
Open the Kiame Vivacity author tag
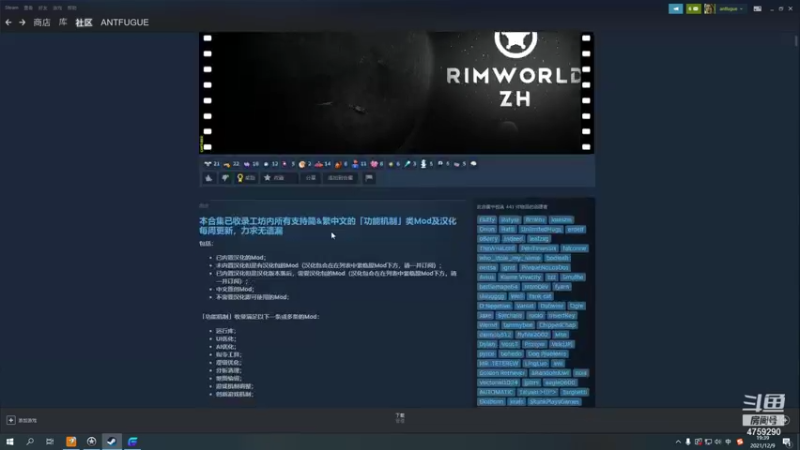(x=520, y=278)
